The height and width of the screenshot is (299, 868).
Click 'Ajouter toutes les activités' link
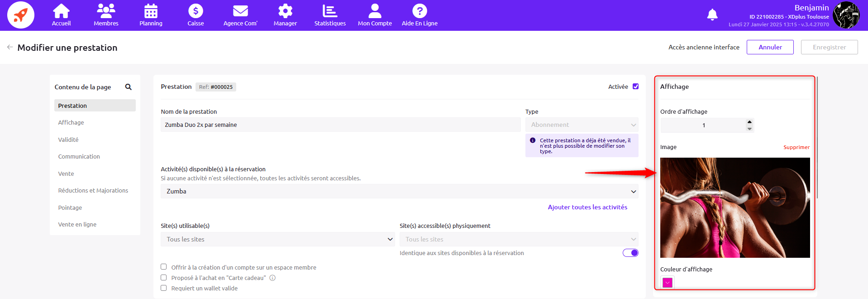tap(587, 207)
